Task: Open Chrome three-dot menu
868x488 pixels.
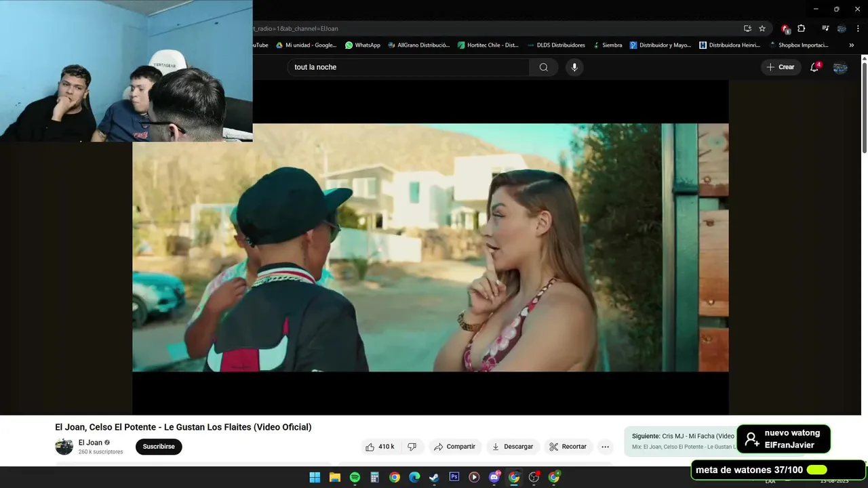Action: (856, 28)
